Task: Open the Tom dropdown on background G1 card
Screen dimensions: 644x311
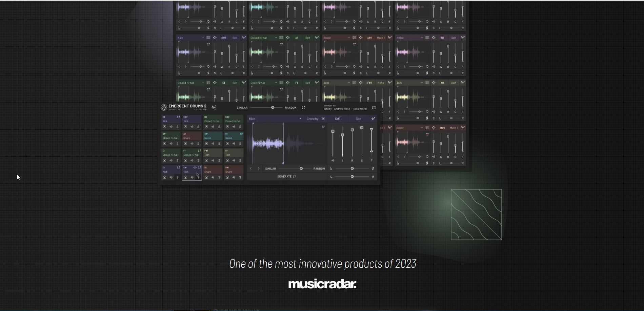Action: click(410, 83)
